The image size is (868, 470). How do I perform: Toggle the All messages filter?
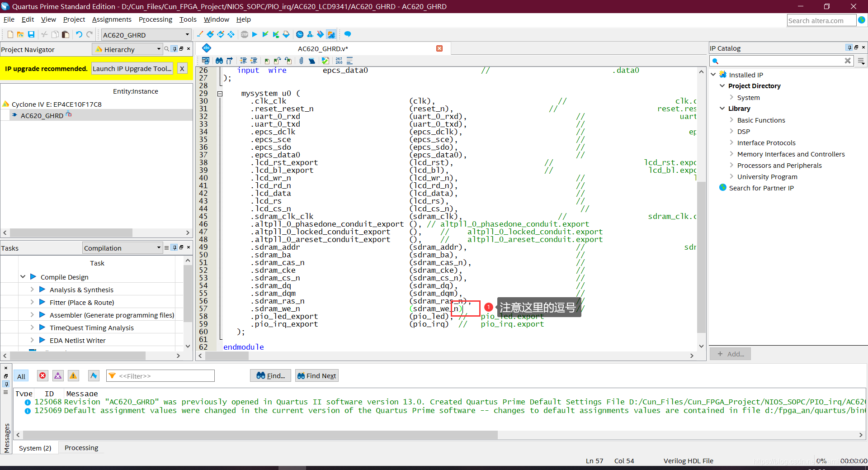pos(21,376)
